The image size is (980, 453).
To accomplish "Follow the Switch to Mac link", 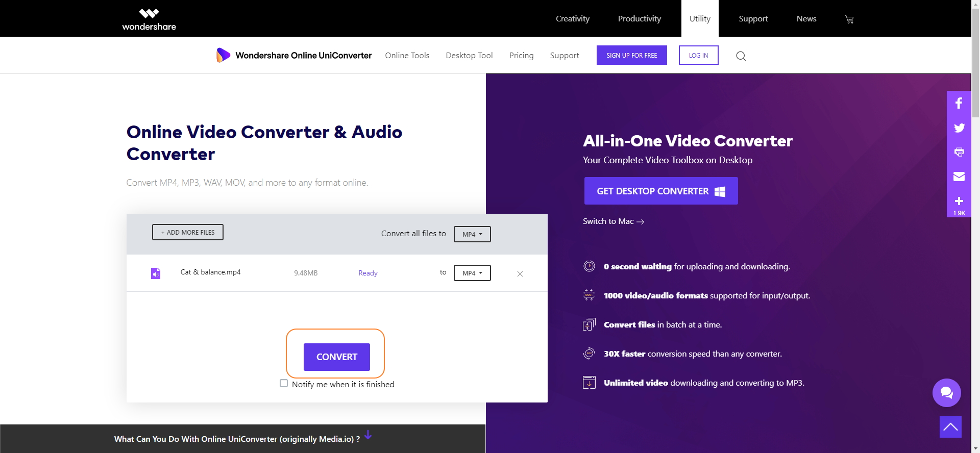I will tap(614, 221).
